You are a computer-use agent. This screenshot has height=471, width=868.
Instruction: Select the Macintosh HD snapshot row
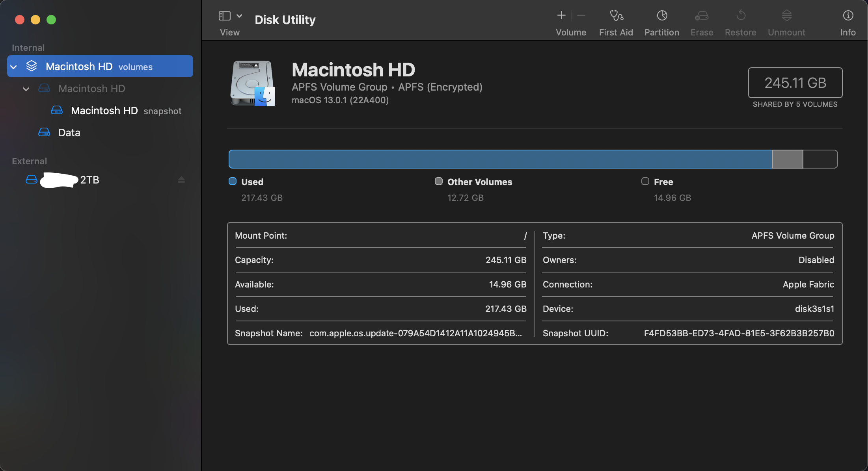[100, 110]
